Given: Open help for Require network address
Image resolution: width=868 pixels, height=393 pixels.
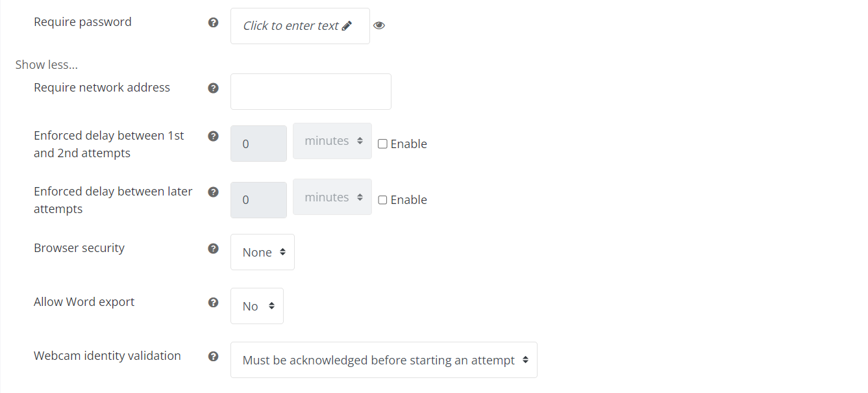Looking at the screenshot, I should point(213,88).
